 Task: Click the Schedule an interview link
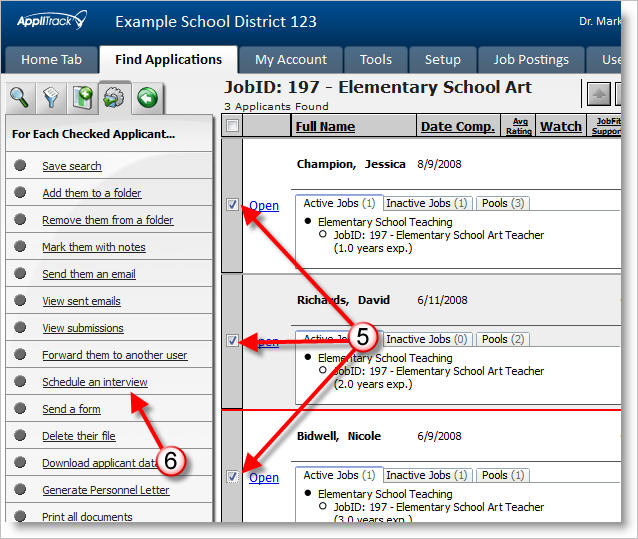coord(94,382)
